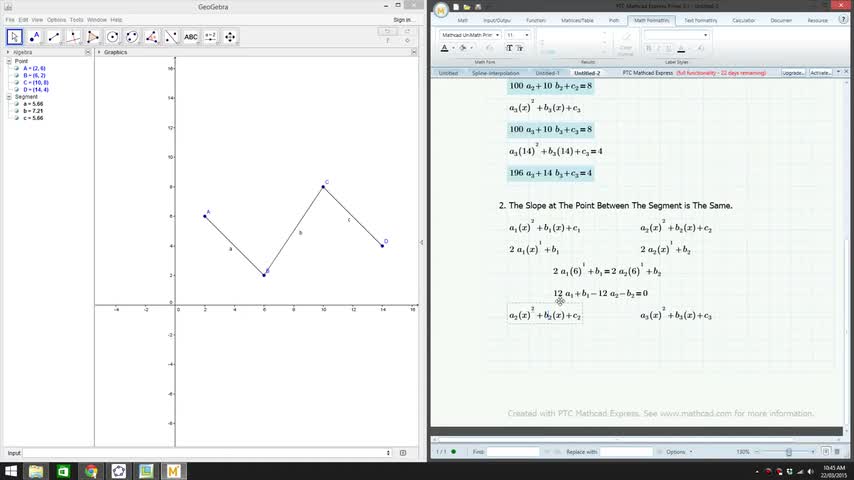Click Sign in... in GeoGebra
This screenshot has height=480, width=854.
pyautogui.click(x=404, y=20)
